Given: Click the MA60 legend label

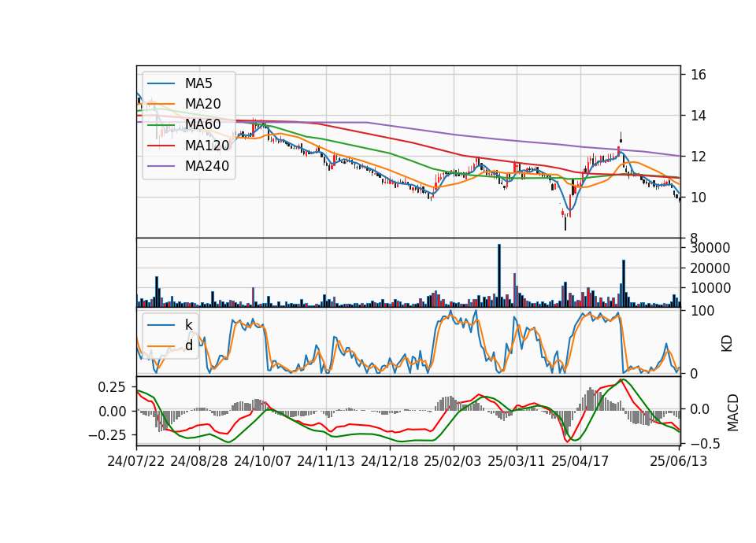Looking at the screenshot, I should click(x=202, y=125).
